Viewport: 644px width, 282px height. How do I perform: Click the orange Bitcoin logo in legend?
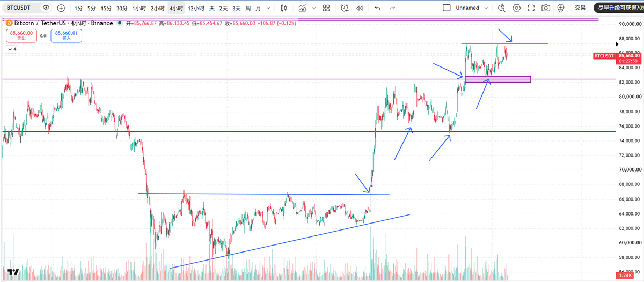(x=9, y=23)
